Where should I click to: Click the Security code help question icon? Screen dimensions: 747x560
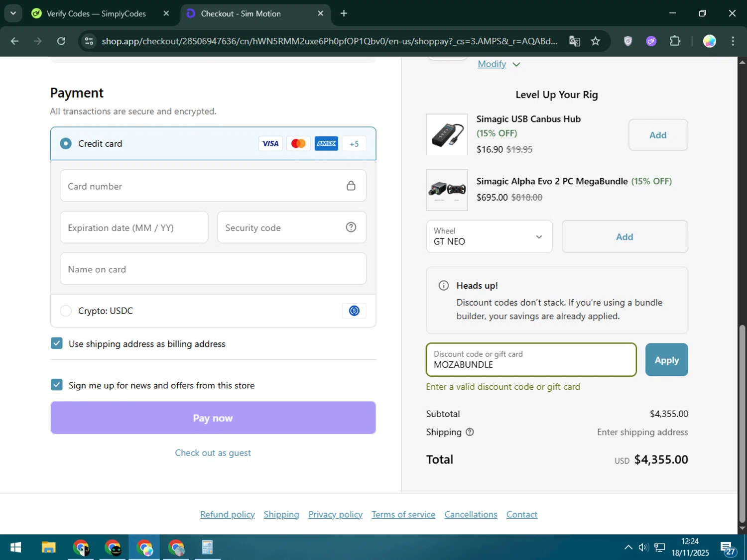tap(351, 227)
